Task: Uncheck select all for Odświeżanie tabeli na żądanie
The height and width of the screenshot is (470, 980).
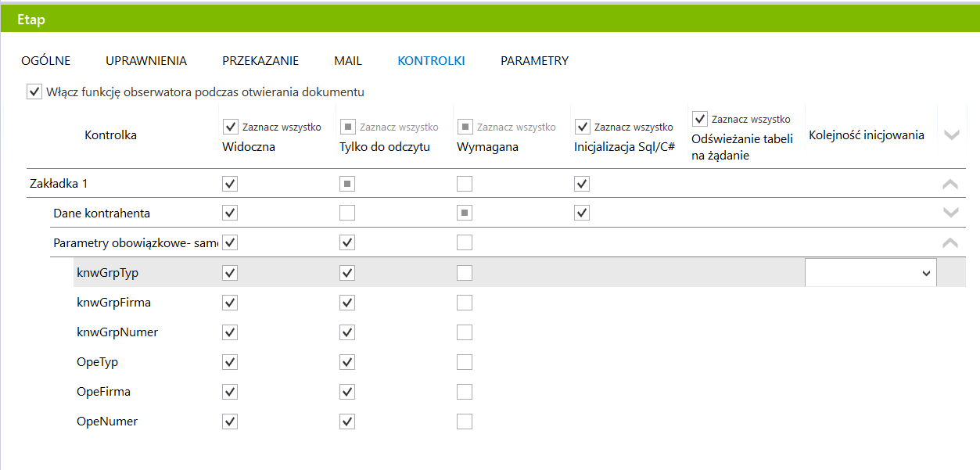Action: [699, 120]
